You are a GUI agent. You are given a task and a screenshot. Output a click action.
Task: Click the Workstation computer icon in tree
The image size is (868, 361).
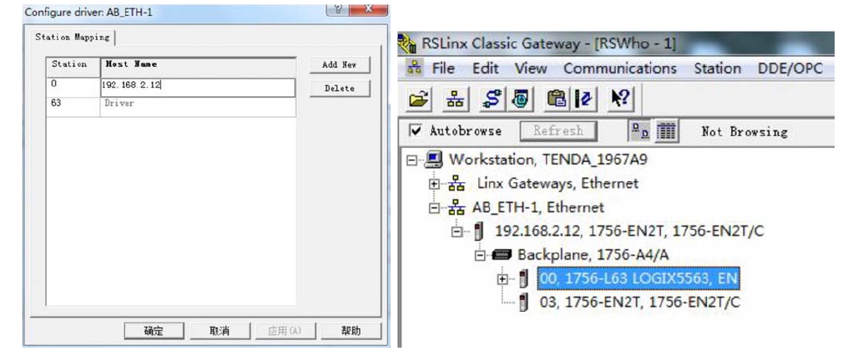tap(433, 160)
